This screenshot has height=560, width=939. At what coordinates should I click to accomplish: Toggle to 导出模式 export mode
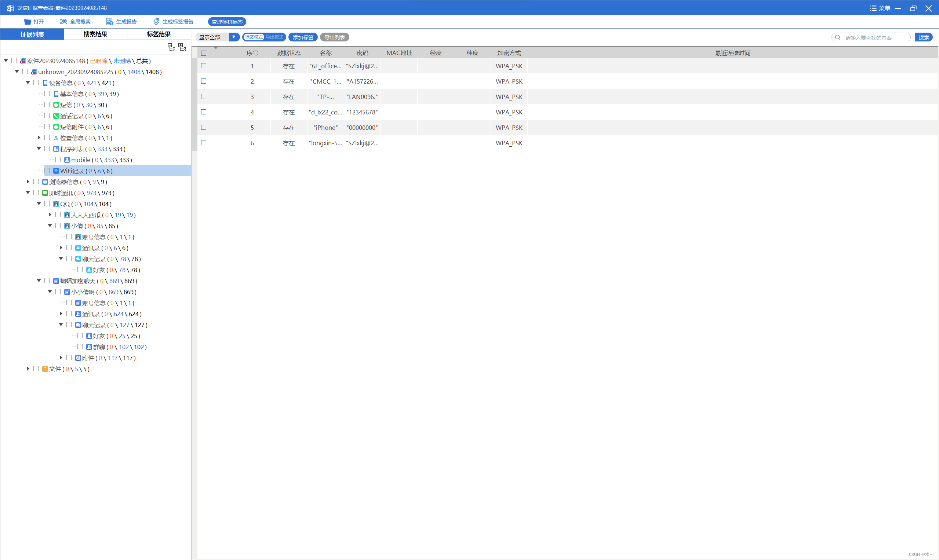pos(274,37)
